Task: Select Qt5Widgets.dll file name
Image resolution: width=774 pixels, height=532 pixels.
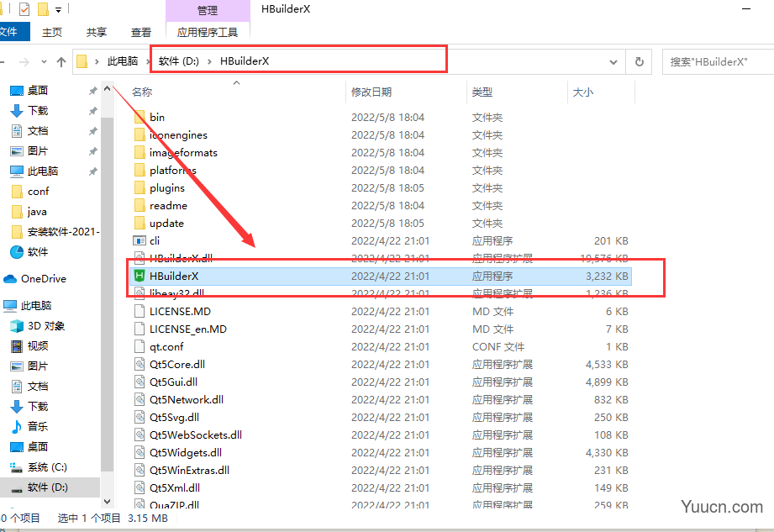Action: (x=186, y=452)
